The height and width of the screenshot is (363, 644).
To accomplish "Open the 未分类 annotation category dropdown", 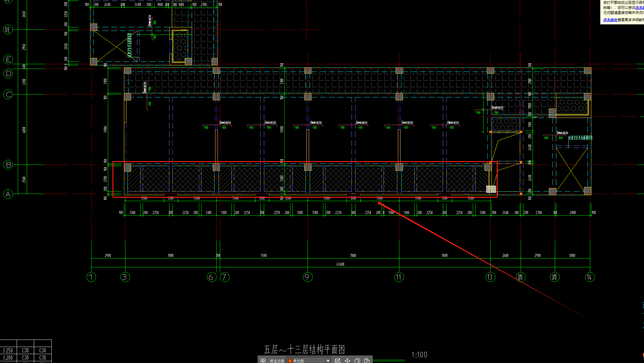I will (x=308, y=360).
